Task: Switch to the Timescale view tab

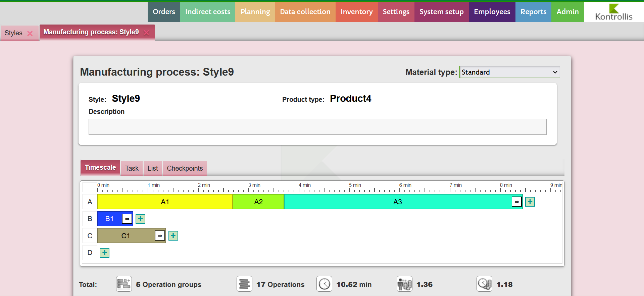Action: [100, 168]
